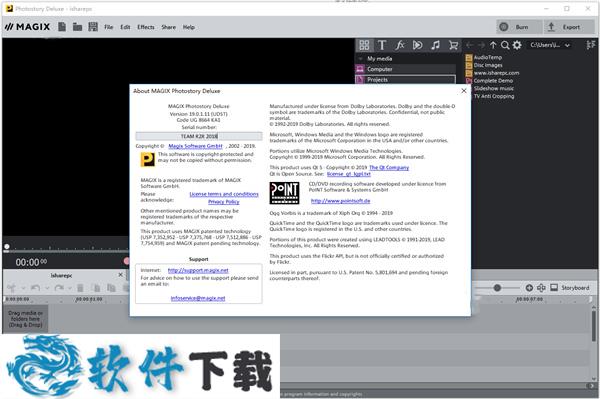Close the isharepc project tab
The height and width of the screenshot is (399, 600).
tap(121, 275)
